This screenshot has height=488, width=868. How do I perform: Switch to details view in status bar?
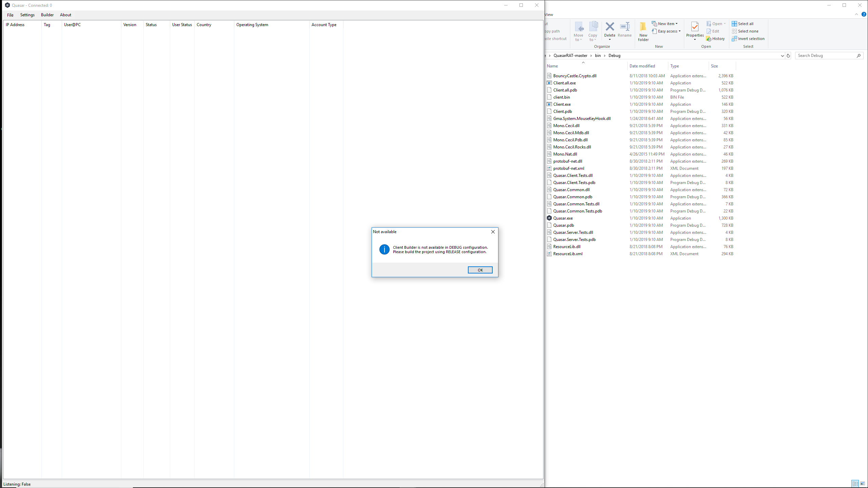855,484
